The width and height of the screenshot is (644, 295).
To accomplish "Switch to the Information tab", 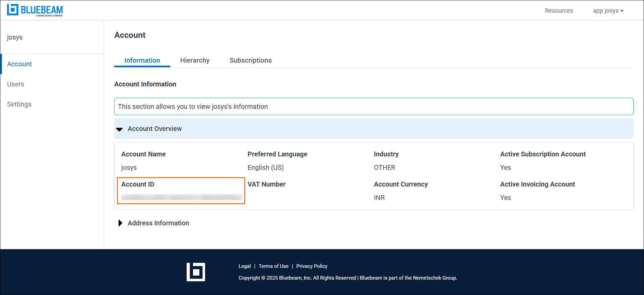I will [x=142, y=60].
